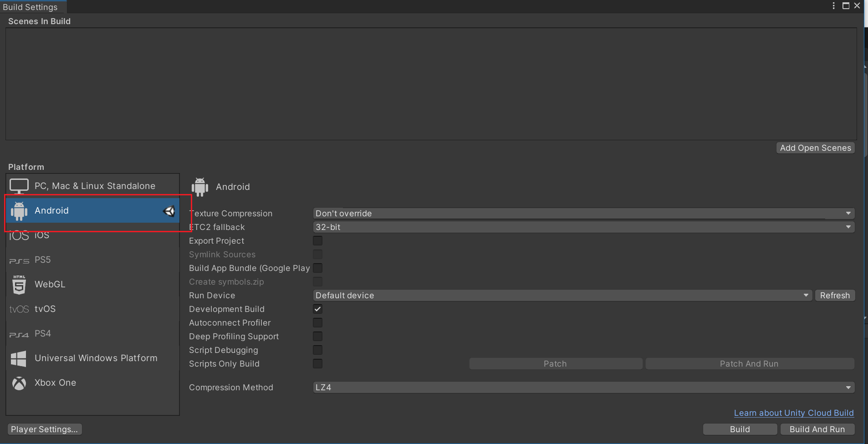Open the ETC2 fallback 32-bit dropdown
The image size is (868, 444).
[x=583, y=227]
